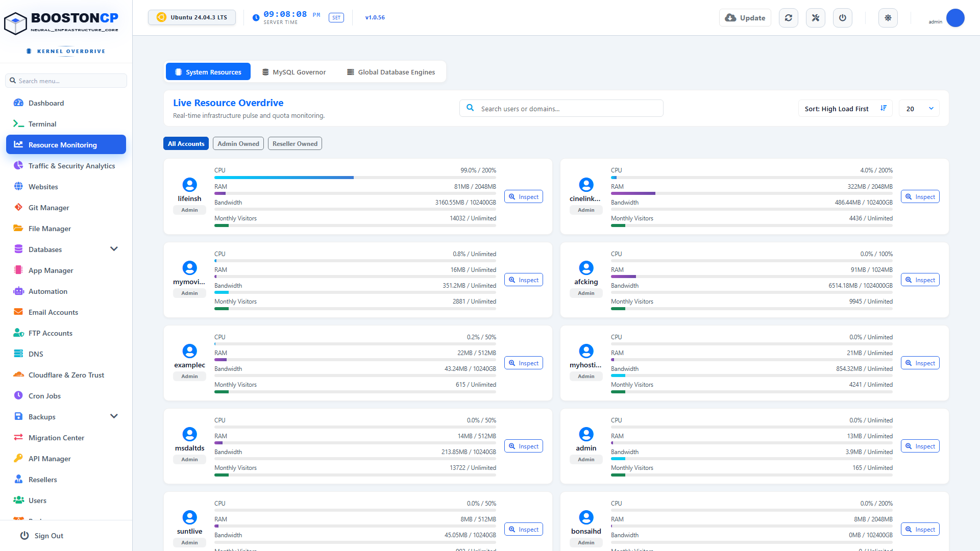The image size is (980, 551).
Task: Open the tools wrench icon
Action: [x=816, y=18]
